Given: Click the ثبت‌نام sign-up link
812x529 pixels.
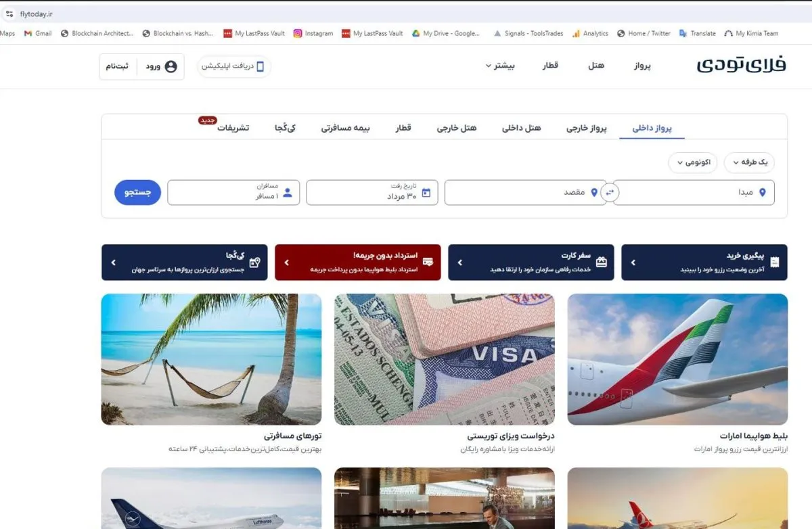Looking at the screenshot, I should tap(117, 66).
